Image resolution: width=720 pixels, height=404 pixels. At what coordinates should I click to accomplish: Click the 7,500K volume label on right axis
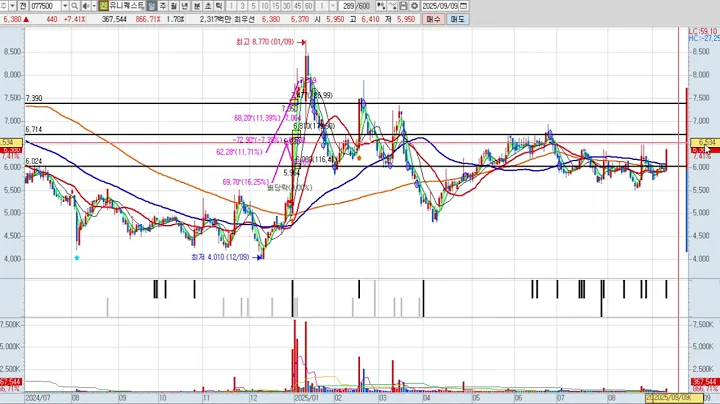pyautogui.click(x=703, y=325)
